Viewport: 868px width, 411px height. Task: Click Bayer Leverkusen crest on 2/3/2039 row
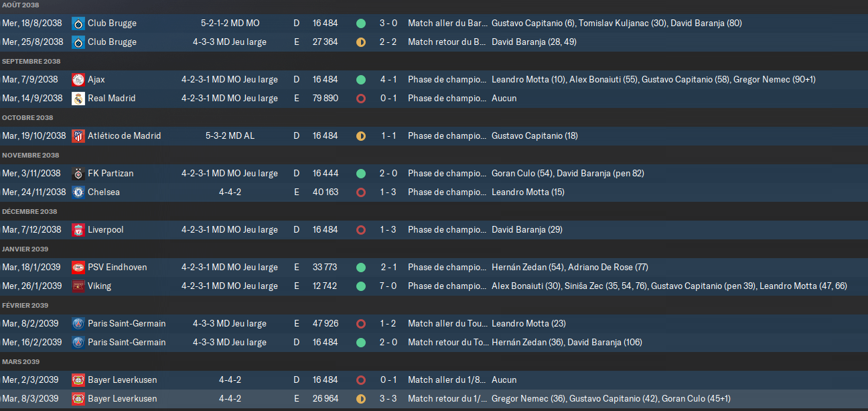pyautogui.click(x=78, y=379)
